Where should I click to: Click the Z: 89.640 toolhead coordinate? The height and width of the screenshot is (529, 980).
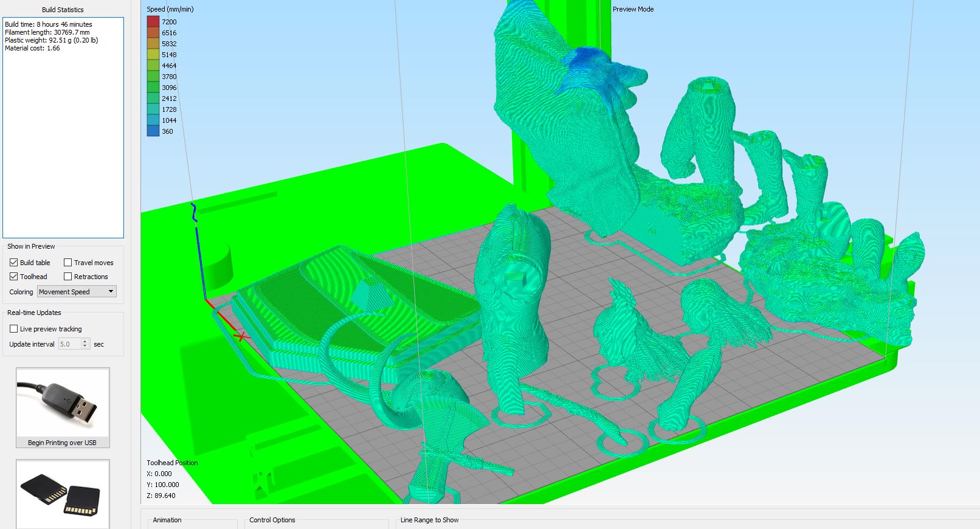[x=161, y=496]
